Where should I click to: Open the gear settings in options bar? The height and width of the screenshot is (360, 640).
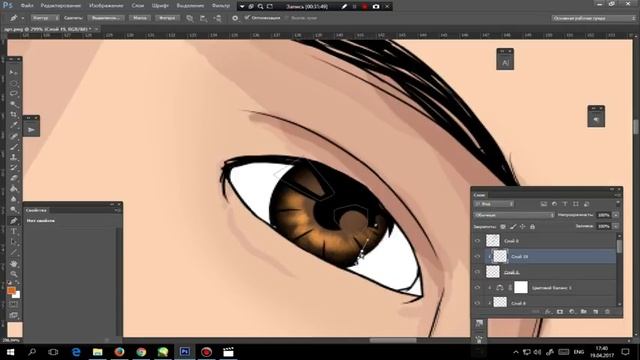point(235,18)
